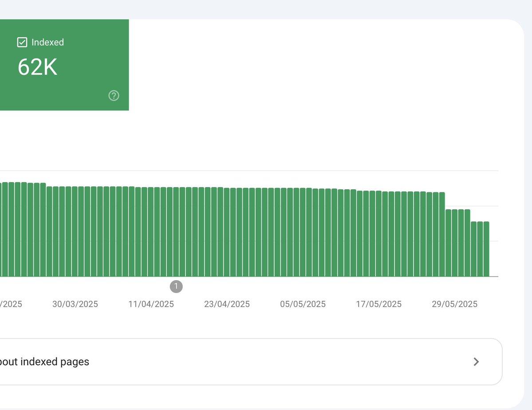Select the green Indexed 62K card

[x=64, y=65]
